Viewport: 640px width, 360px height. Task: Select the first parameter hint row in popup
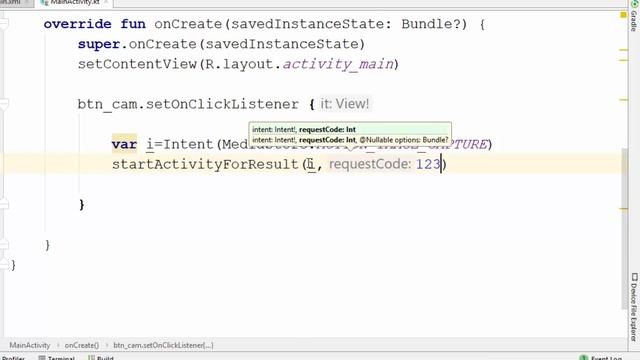[x=350, y=129]
